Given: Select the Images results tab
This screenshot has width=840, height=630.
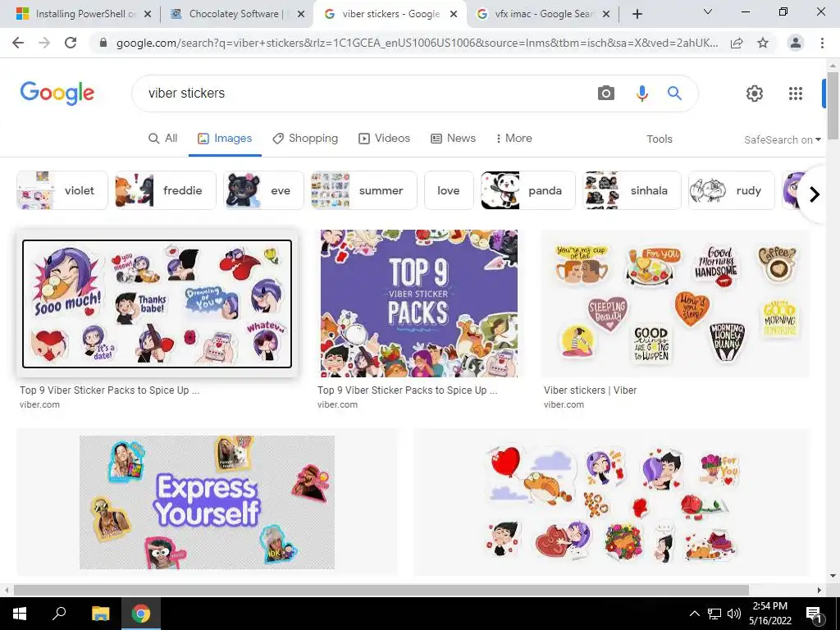Looking at the screenshot, I should pos(225,138).
